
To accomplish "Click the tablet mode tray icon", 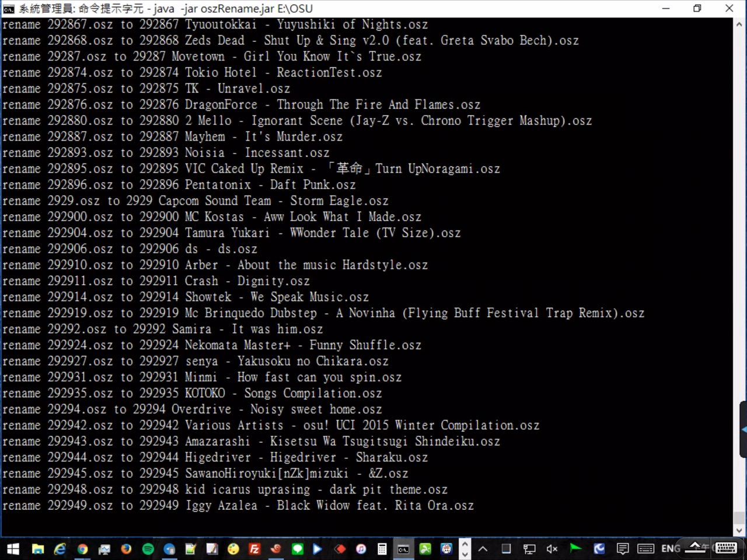I will tap(506, 548).
